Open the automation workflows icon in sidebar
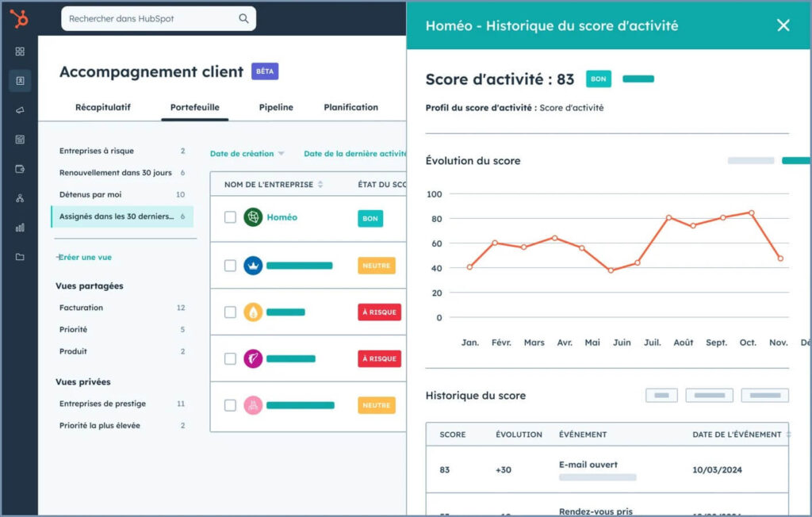This screenshot has height=517, width=812. (x=20, y=198)
